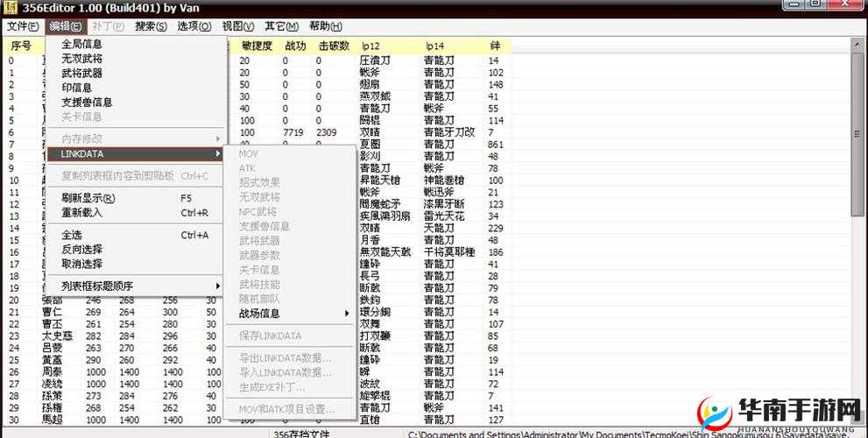Viewport: 868px width, 438px height.
Task: Expand 战场信息 submenu arrow
Action: pos(347,314)
